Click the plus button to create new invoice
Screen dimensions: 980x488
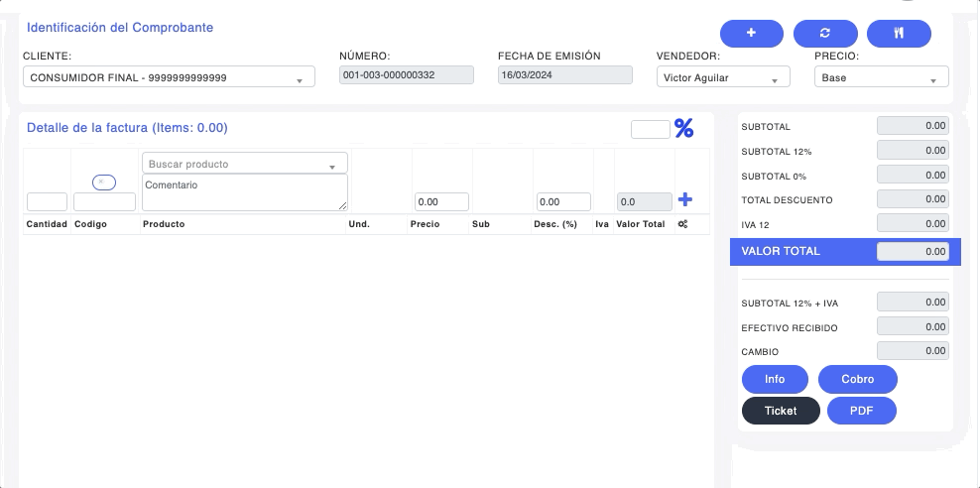751,33
